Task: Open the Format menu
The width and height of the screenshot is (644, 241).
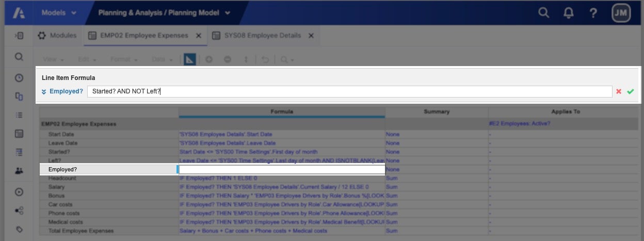Action: 123,59
